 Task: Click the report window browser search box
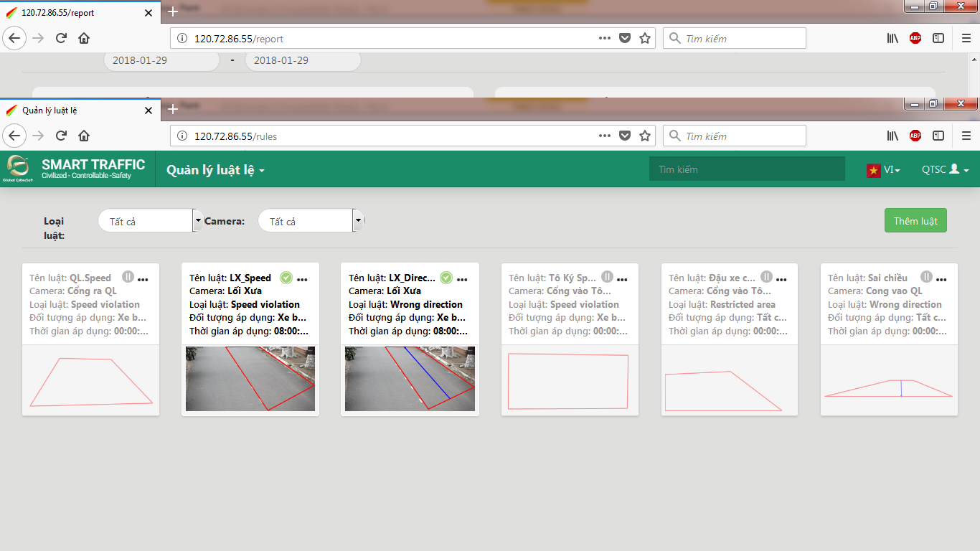(x=735, y=38)
